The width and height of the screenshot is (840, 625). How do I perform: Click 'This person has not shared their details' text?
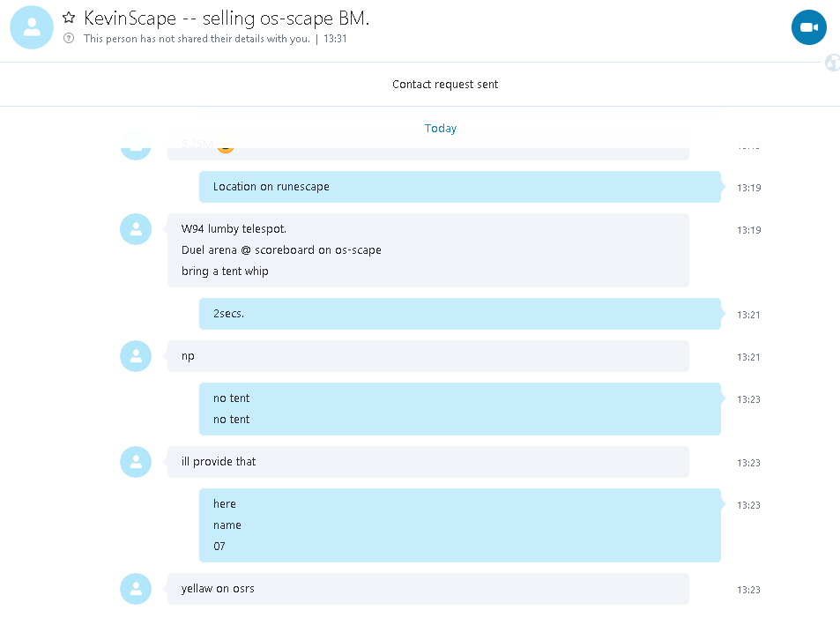[x=197, y=39]
